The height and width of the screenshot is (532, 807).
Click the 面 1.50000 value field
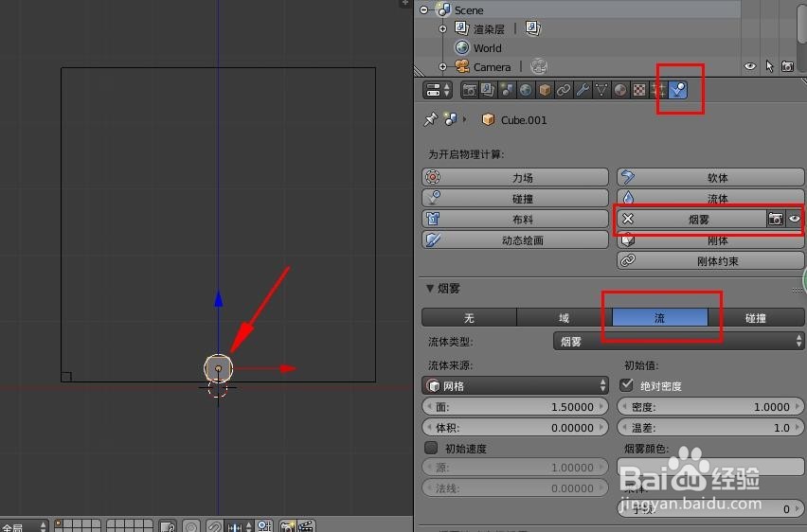515,406
